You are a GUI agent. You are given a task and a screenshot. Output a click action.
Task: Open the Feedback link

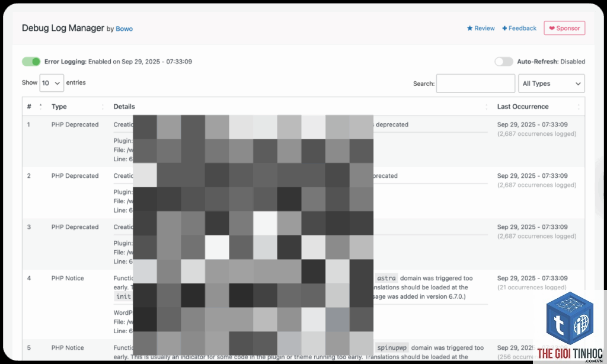pos(519,28)
